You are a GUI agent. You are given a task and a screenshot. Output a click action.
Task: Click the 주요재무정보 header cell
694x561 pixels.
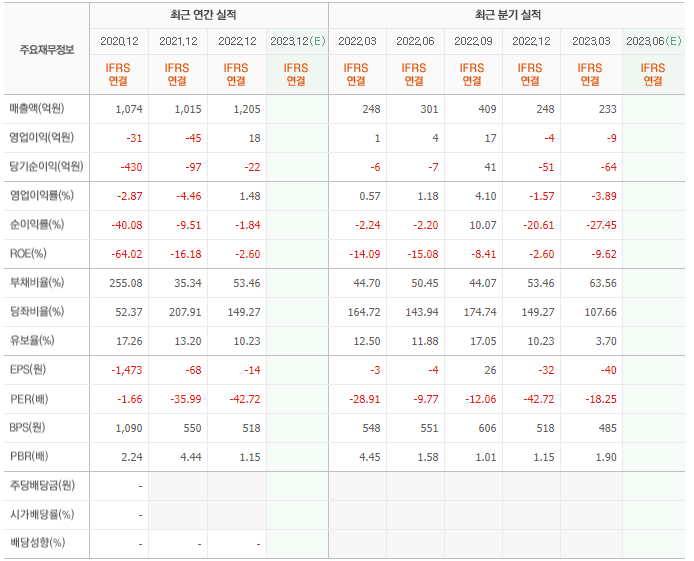pyautogui.click(x=46, y=49)
